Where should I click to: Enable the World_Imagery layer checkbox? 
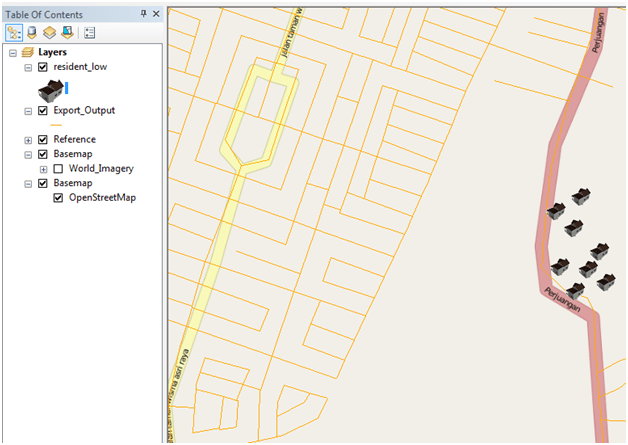point(58,169)
